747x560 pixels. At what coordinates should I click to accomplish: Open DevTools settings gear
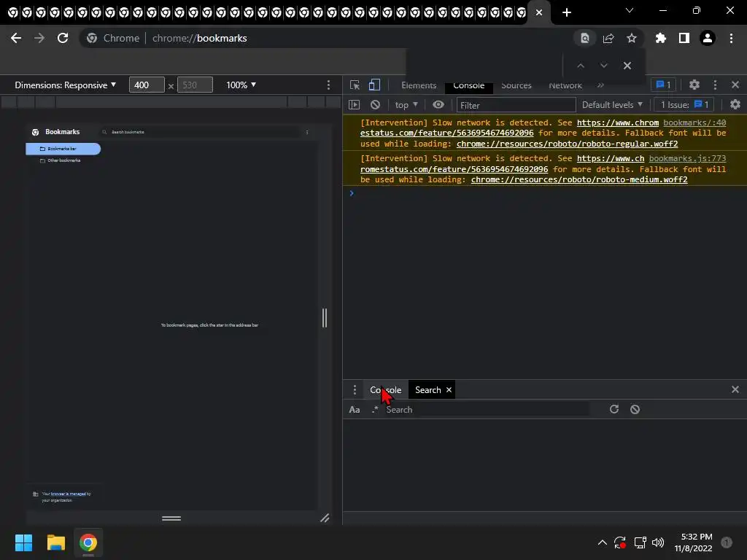click(x=694, y=85)
